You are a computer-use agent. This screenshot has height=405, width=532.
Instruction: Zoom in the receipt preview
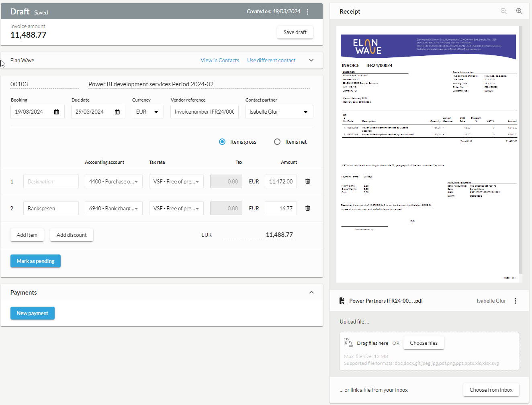tap(519, 11)
